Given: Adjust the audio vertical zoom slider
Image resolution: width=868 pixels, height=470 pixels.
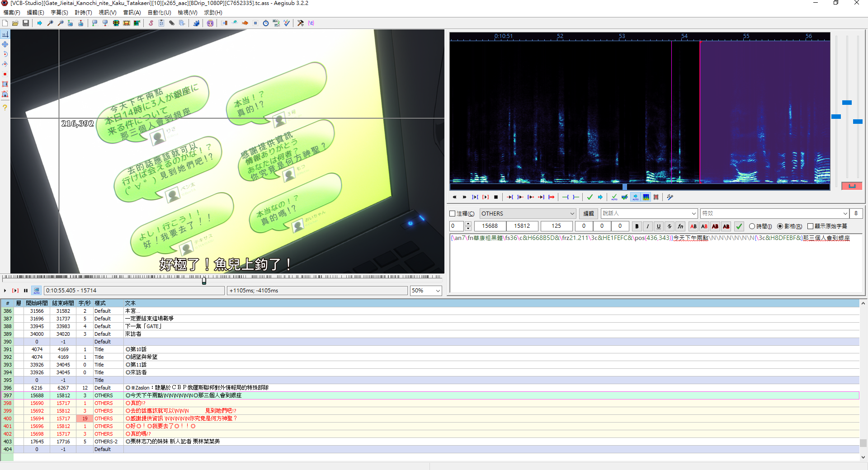Looking at the screenshot, I should click(x=847, y=103).
